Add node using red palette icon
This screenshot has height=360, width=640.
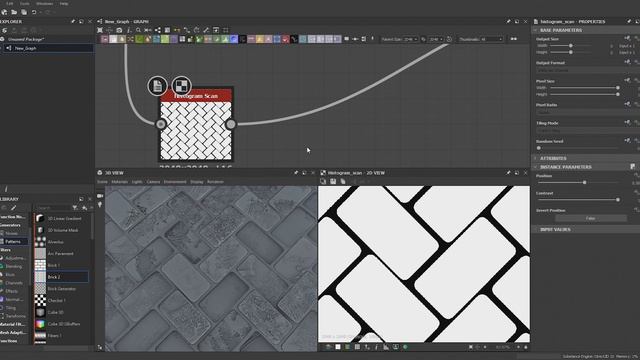(285, 39)
